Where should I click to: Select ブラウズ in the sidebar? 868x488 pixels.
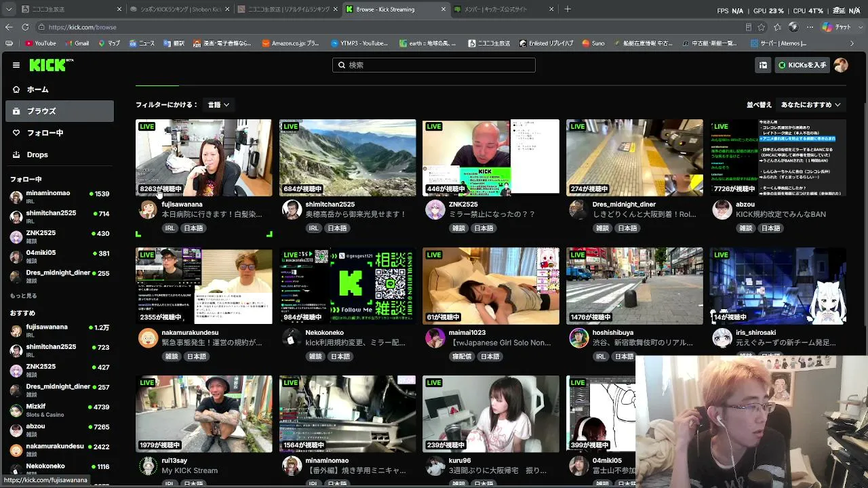(60, 111)
